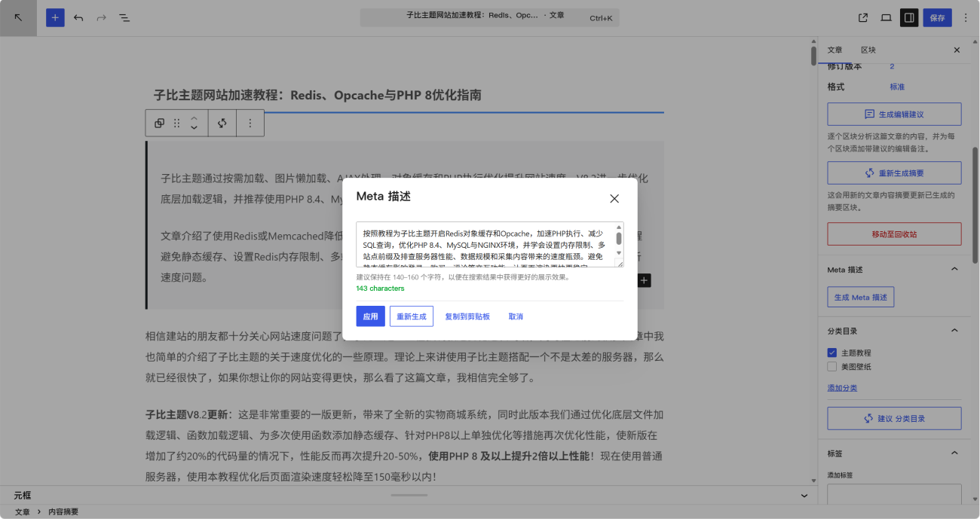Open the document overview list
The image size is (980, 519).
pos(124,18)
